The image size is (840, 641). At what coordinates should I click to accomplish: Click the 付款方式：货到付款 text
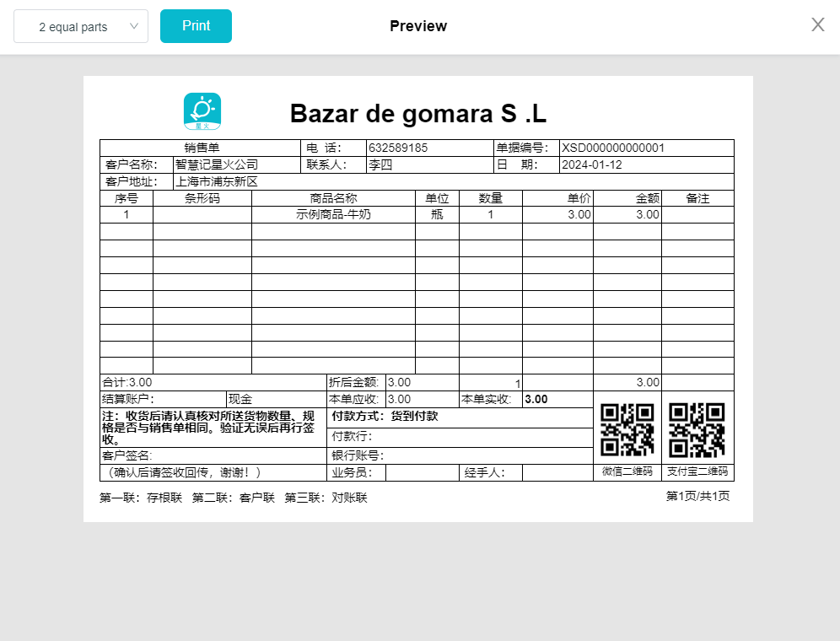click(385, 417)
